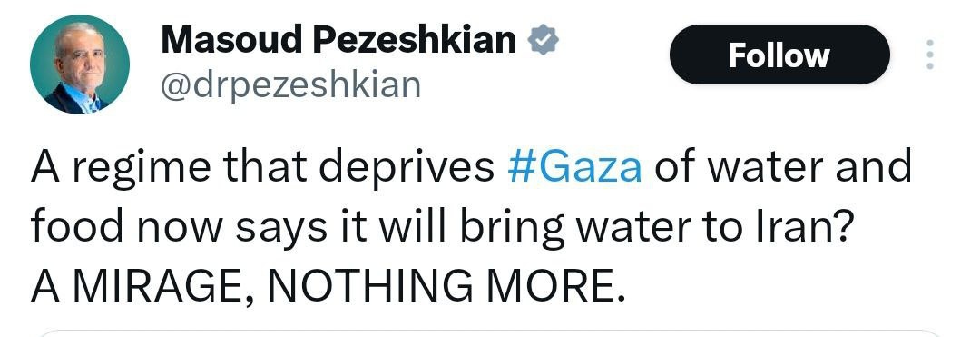Screen dimensions: 980x337
Task: Click the word 'NOTHING' in the last line
Action: pos(373,285)
